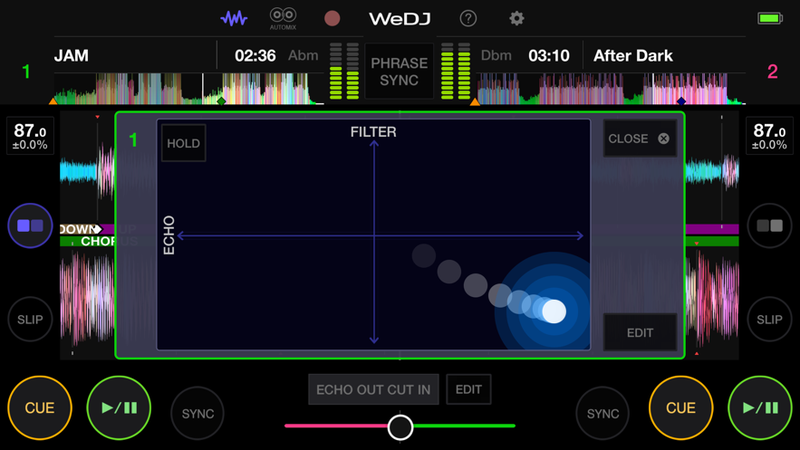Toggle SYNC on deck 2

(603, 413)
